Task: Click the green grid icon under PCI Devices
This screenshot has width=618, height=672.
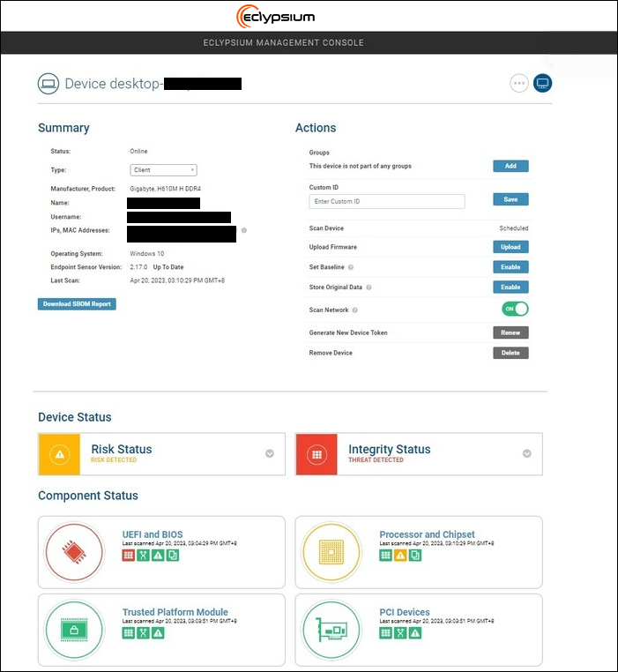Action: (x=386, y=633)
